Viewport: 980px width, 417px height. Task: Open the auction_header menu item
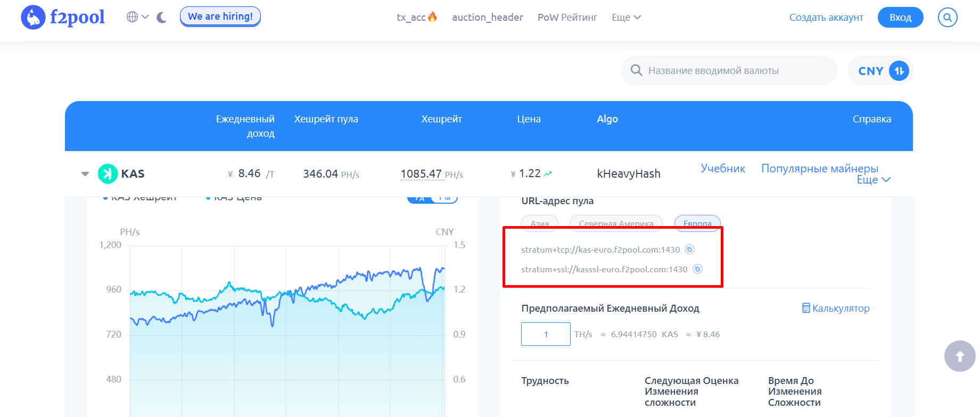coord(488,17)
